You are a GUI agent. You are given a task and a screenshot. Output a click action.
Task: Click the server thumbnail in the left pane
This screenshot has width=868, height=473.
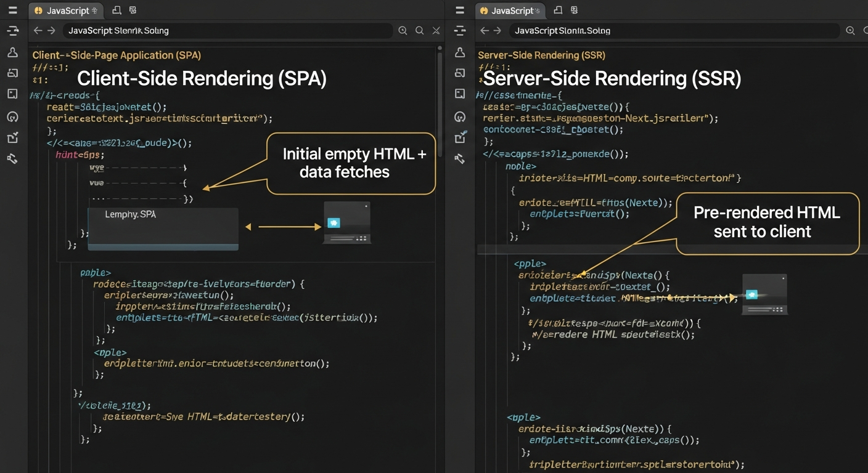click(346, 222)
